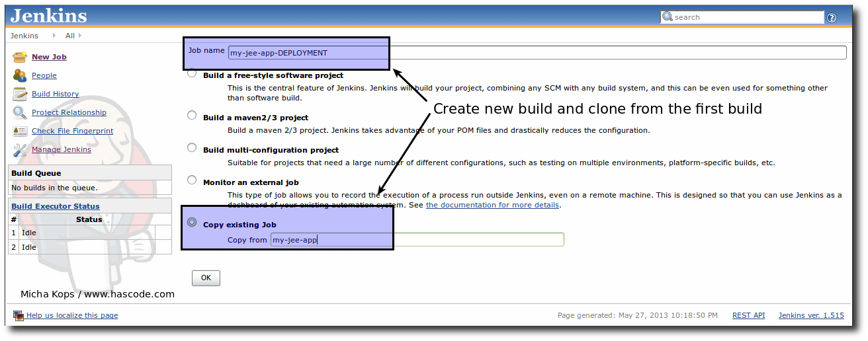
Task: Focus the Job name input field
Action: tap(537, 53)
